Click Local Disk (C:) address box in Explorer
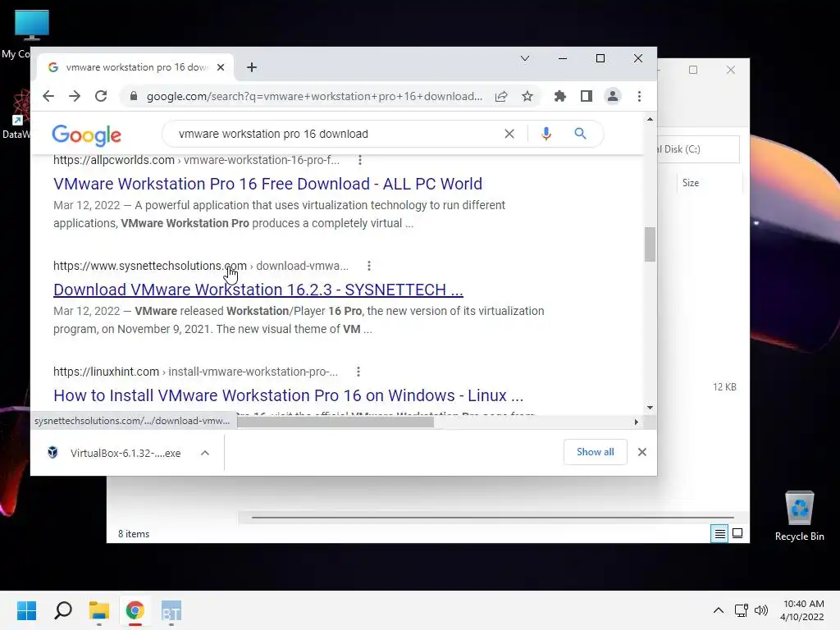The image size is (840, 630). pyautogui.click(x=697, y=149)
